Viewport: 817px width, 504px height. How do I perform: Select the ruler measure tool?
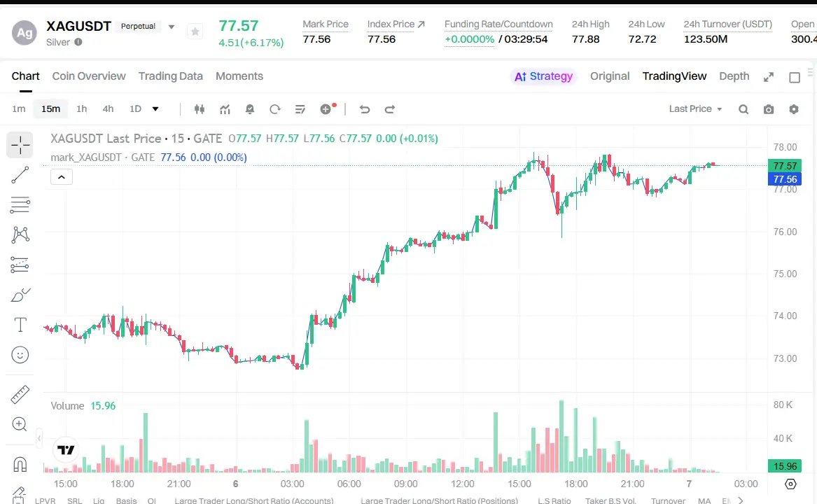tap(20, 395)
